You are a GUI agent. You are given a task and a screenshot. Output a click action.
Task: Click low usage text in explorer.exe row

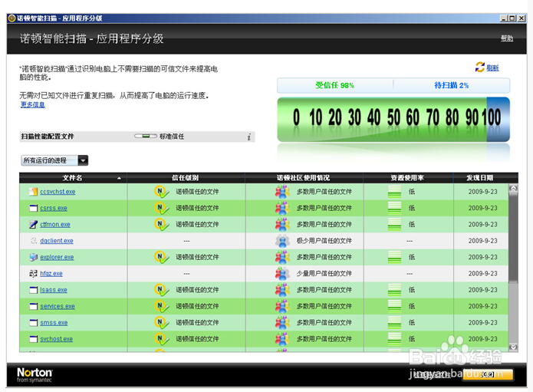[x=412, y=257]
